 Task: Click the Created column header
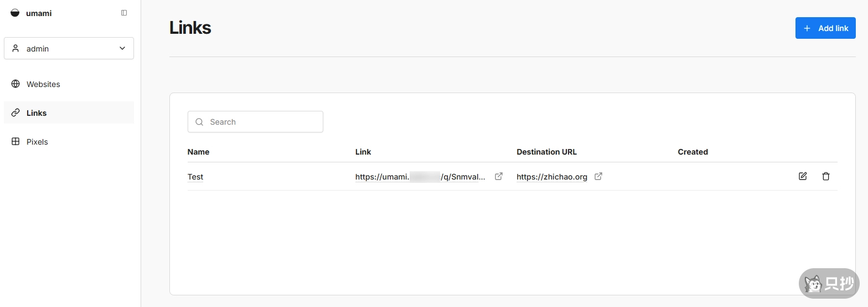tap(693, 152)
